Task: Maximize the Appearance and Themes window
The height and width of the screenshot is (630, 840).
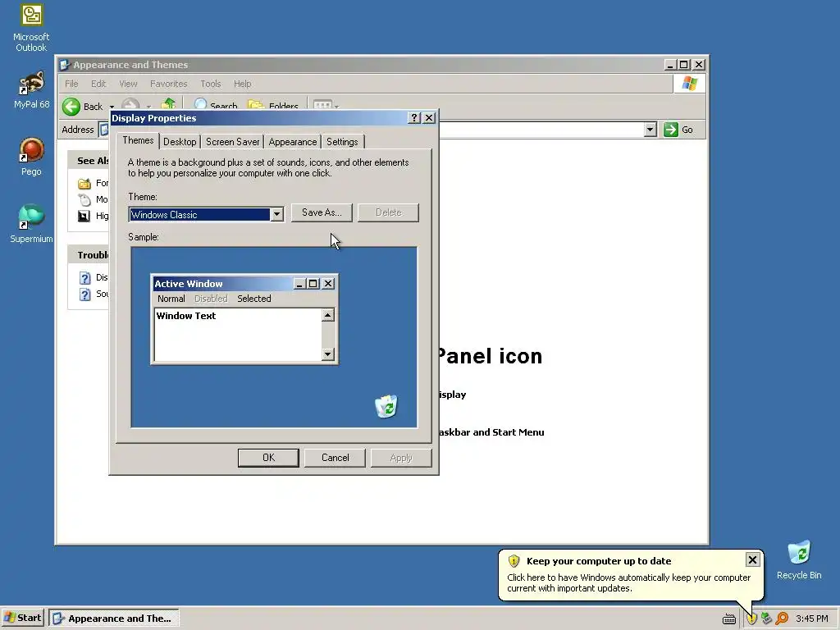Action: click(684, 65)
